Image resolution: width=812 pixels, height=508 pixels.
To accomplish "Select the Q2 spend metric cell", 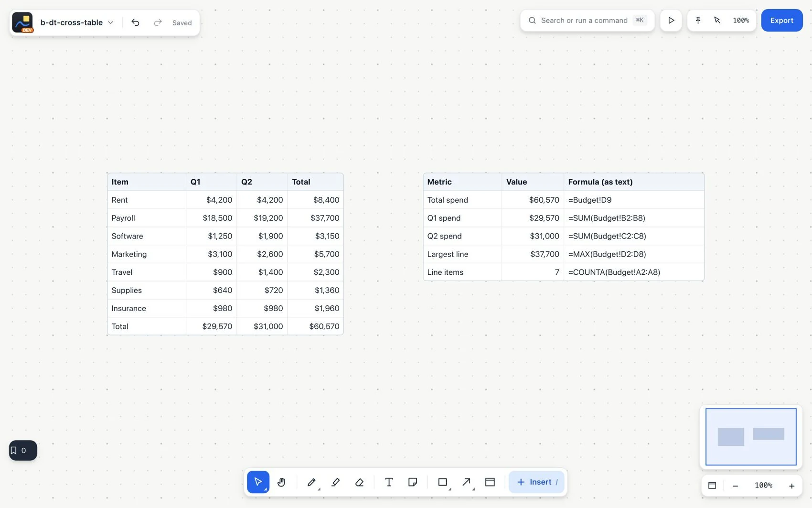I will [x=462, y=236].
